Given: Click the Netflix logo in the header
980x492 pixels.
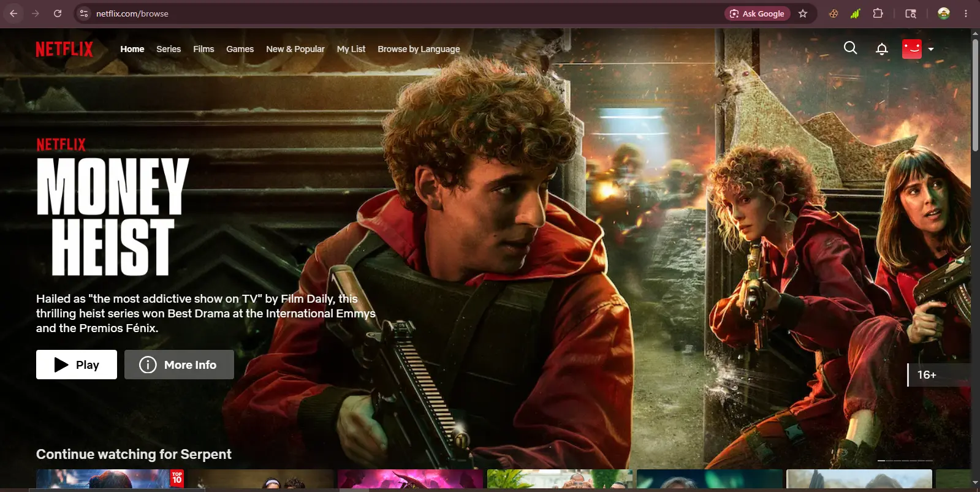Looking at the screenshot, I should [x=64, y=49].
